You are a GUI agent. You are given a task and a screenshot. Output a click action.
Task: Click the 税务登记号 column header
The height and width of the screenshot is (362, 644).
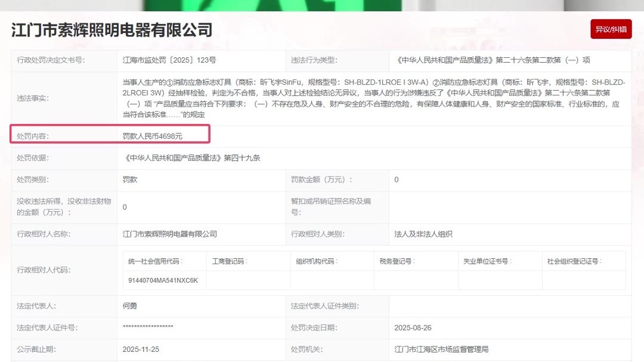click(397, 261)
